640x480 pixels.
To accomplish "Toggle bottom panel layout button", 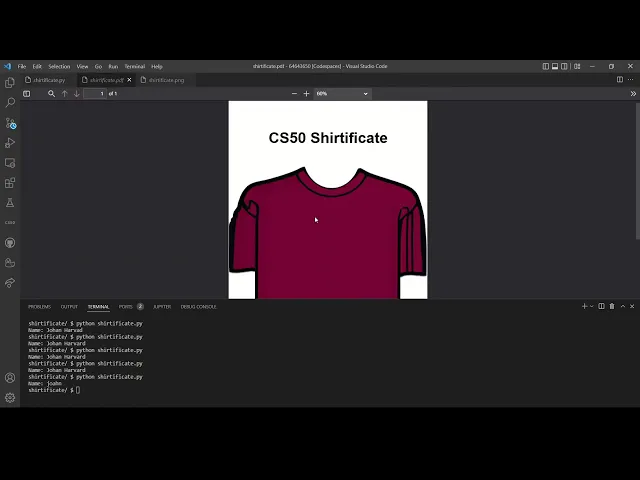I will [555, 66].
